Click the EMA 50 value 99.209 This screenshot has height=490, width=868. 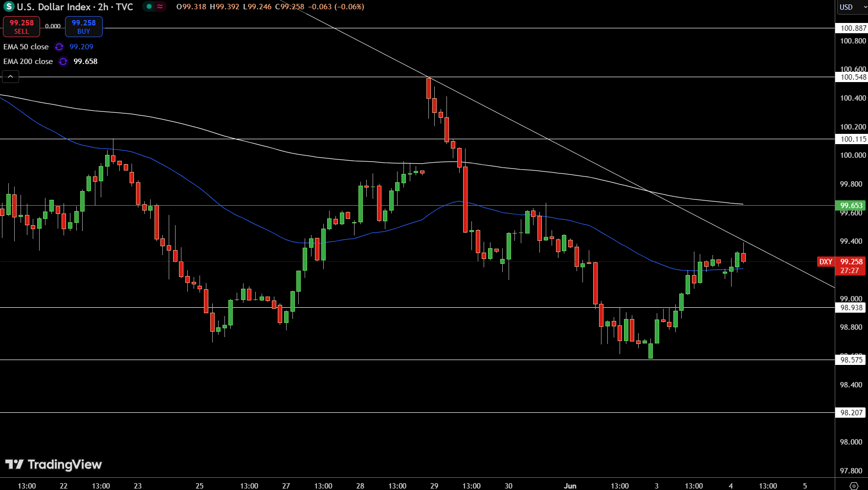[x=81, y=47]
